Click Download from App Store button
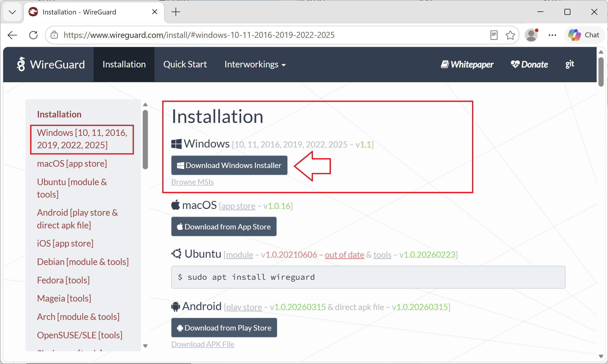 point(224,227)
